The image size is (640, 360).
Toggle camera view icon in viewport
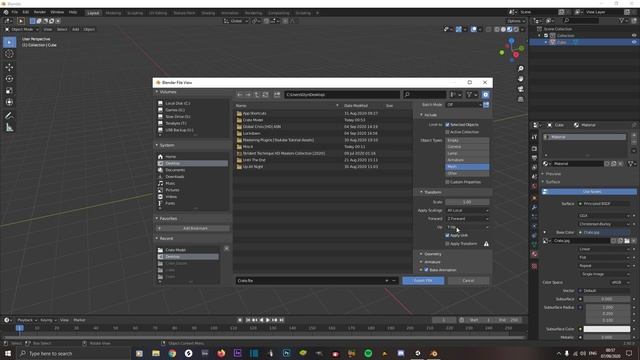point(520,89)
